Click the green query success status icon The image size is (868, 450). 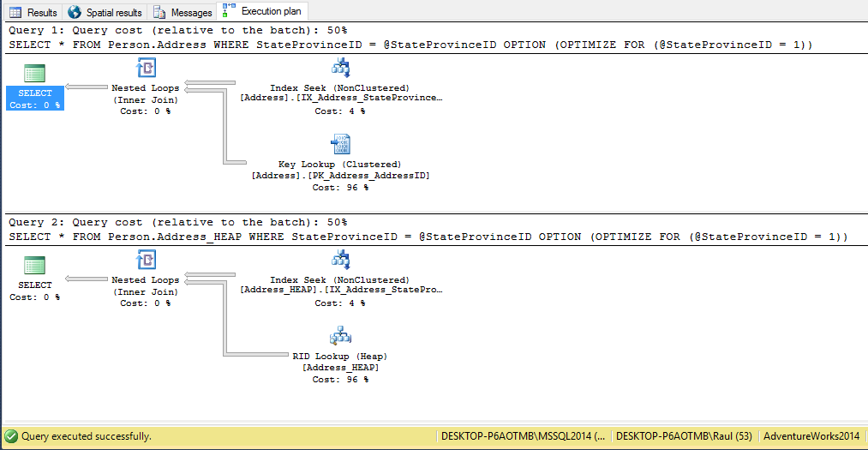(11, 436)
